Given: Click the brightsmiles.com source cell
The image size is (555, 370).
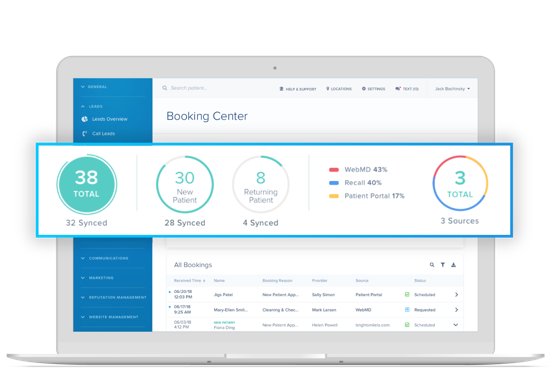Looking at the screenshot, I should (372, 325).
